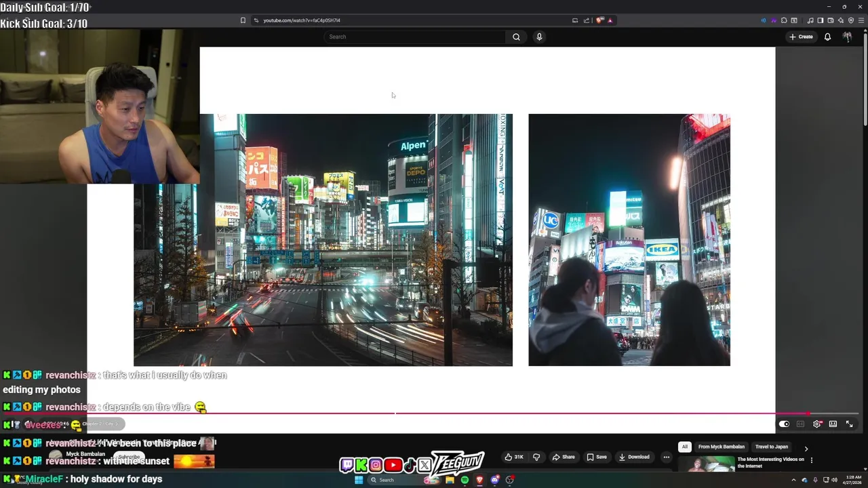This screenshot has height=488, width=868.
Task: Click the Brave Shields lion icon
Action: click(599, 20)
